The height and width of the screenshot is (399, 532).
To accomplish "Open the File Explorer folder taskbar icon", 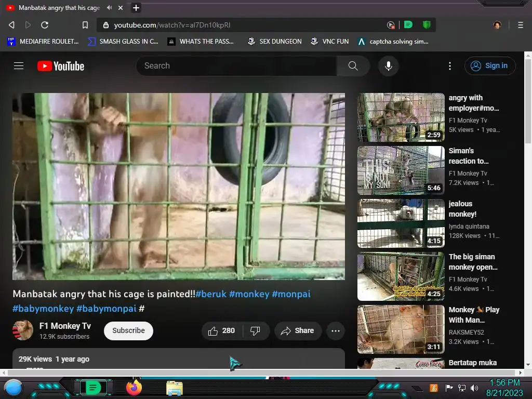I will point(175,388).
